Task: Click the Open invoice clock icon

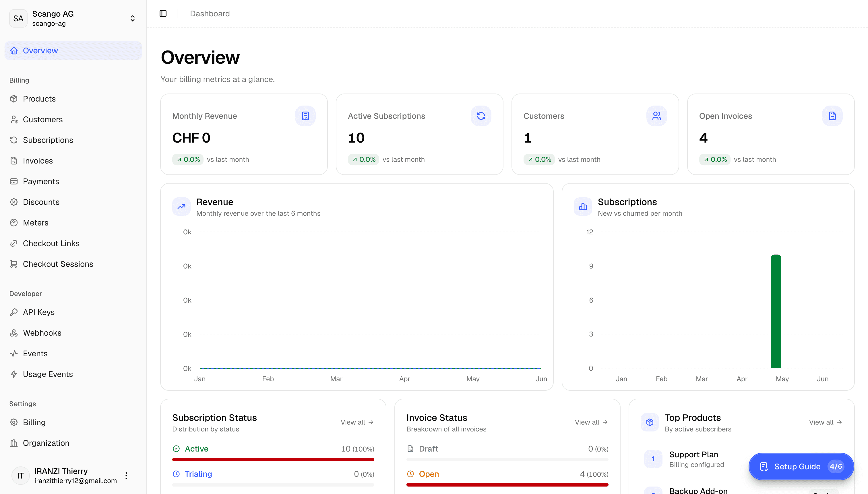Action: point(410,474)
